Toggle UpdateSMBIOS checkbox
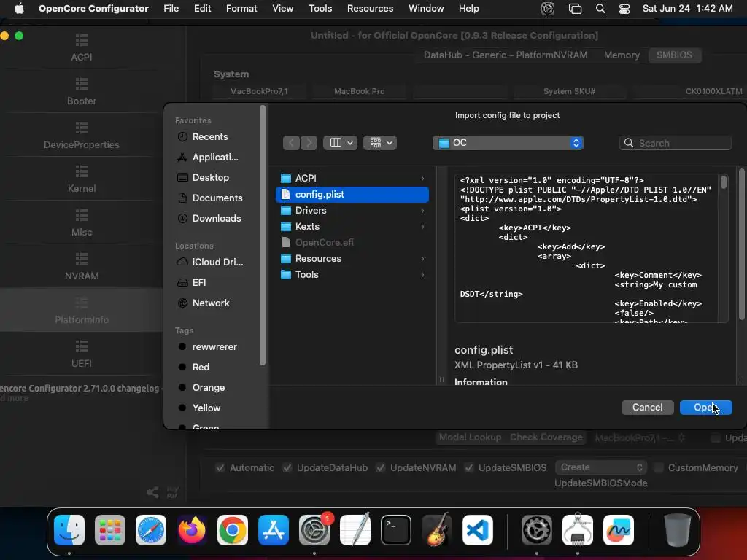This screenshot has width=747, height=560. (x=469, y=468)
